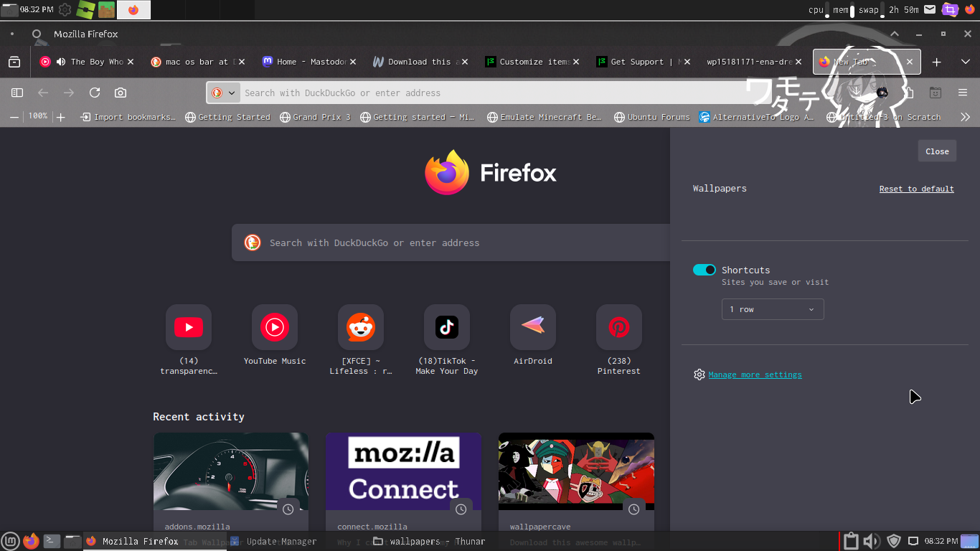Open the Import bookmarks toolbar item

(128, 117)
